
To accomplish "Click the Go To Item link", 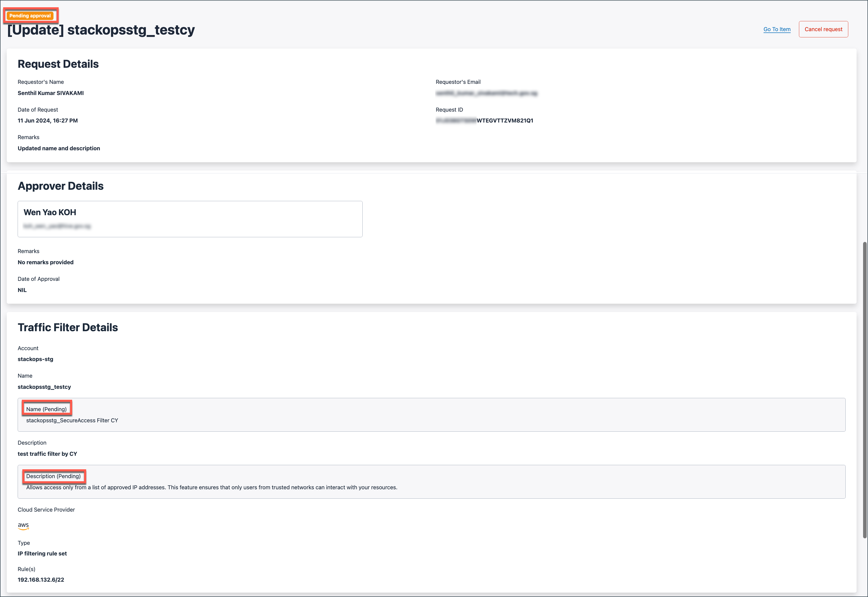I will tap(777, 29).
